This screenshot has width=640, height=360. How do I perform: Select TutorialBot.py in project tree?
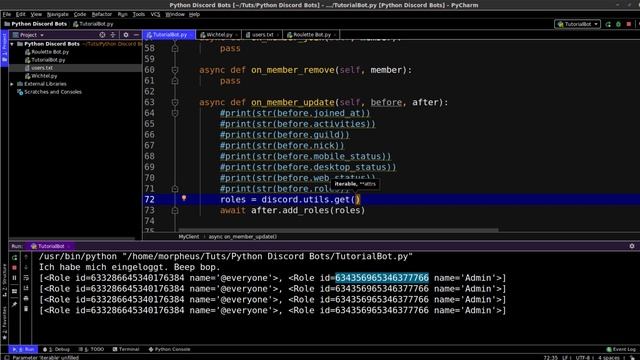tap(48, 60)
